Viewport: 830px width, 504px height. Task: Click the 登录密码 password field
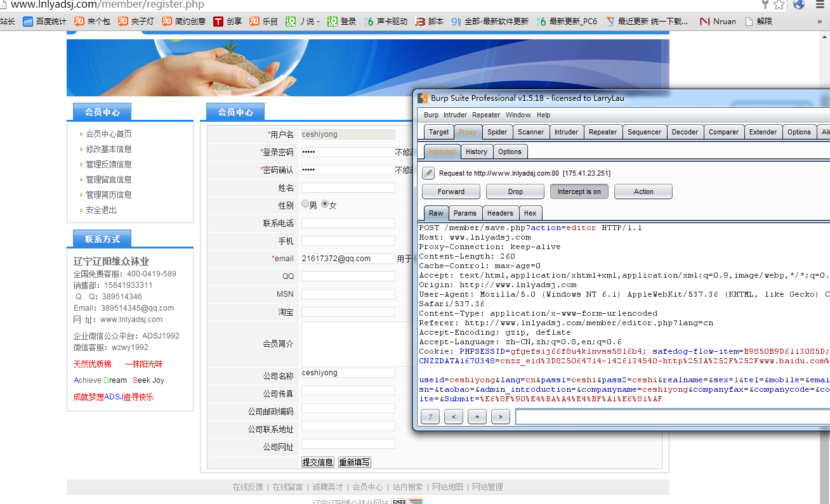tap(348, 152)
